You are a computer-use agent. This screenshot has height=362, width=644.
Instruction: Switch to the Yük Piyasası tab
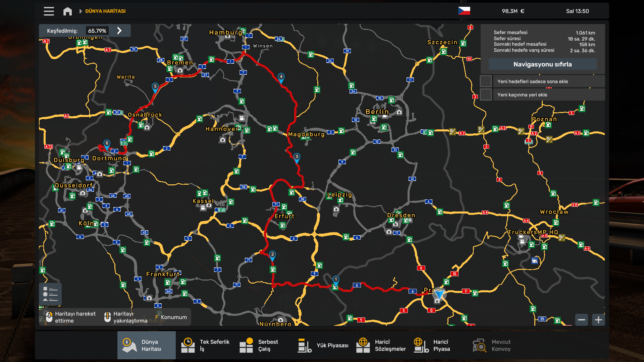[323, 345]
